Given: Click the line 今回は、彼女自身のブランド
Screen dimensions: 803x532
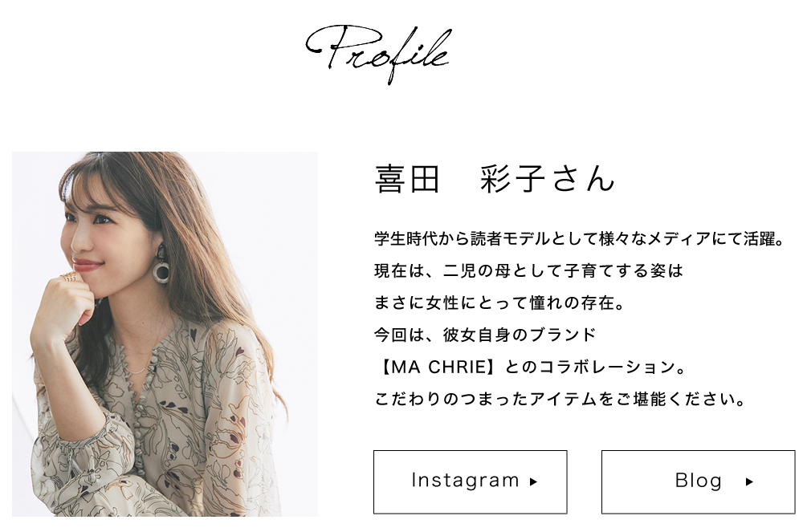Looking at the screenshot, I should point(485,335).
